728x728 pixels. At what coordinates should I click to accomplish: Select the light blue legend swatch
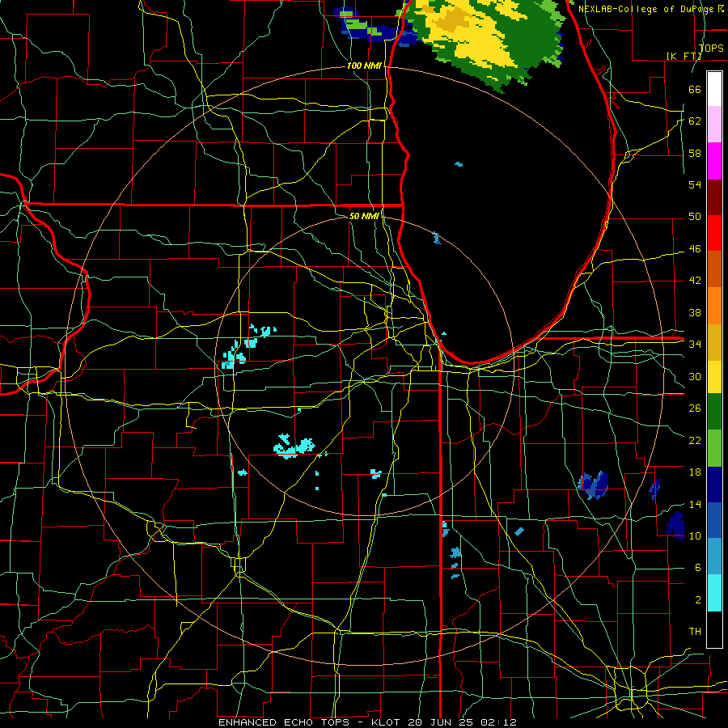click(714, 556)
